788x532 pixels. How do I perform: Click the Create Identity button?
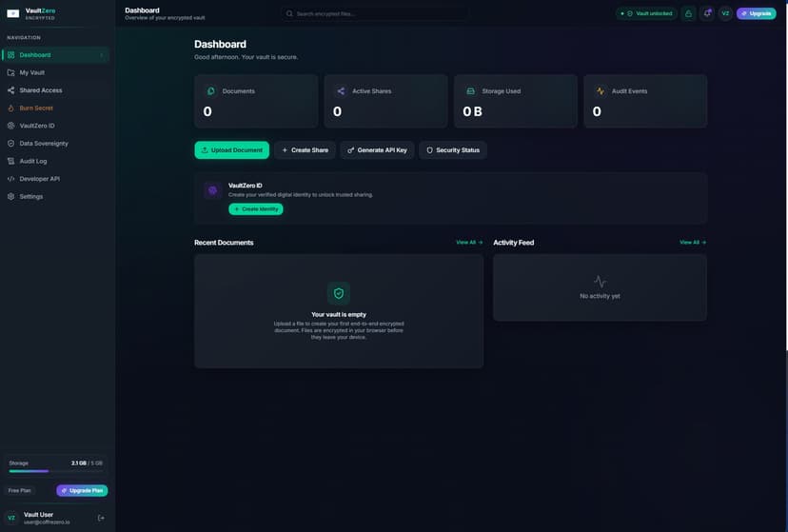coord(256,209)
